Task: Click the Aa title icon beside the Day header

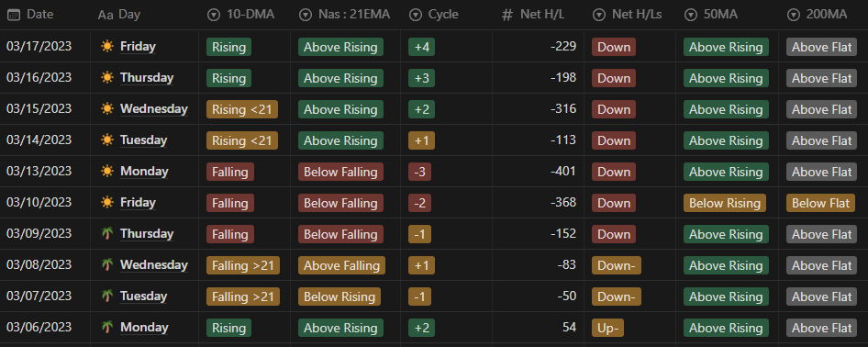Action: [106, 15]
